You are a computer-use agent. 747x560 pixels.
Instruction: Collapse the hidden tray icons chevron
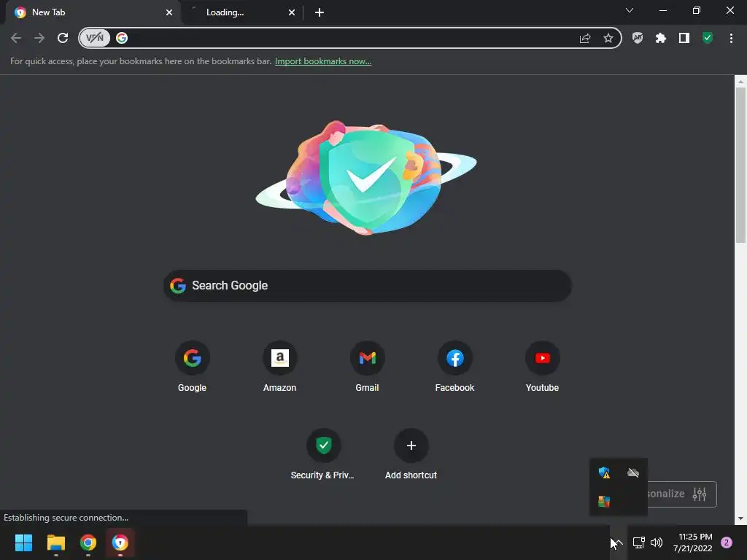pos(618,542)
